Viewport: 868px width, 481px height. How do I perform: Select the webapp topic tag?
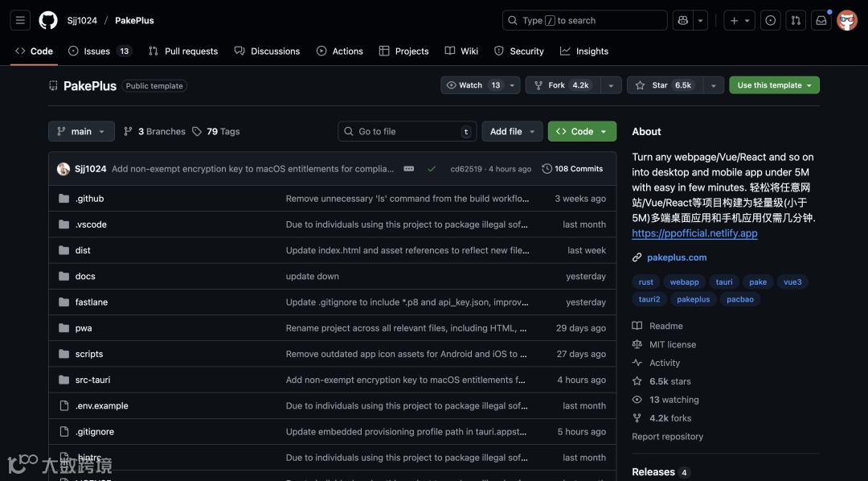click(x=684, y=282)
